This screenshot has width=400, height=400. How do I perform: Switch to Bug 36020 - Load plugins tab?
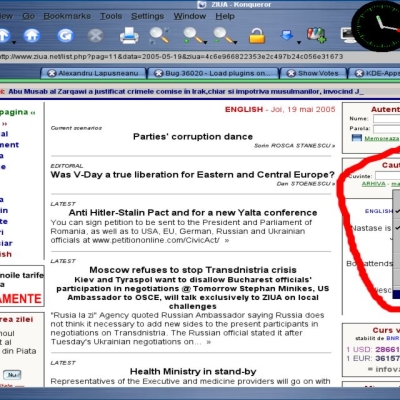coord(213,73)
